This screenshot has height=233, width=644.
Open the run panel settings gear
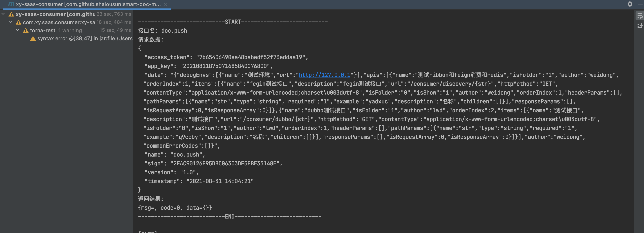coord(630,4)
